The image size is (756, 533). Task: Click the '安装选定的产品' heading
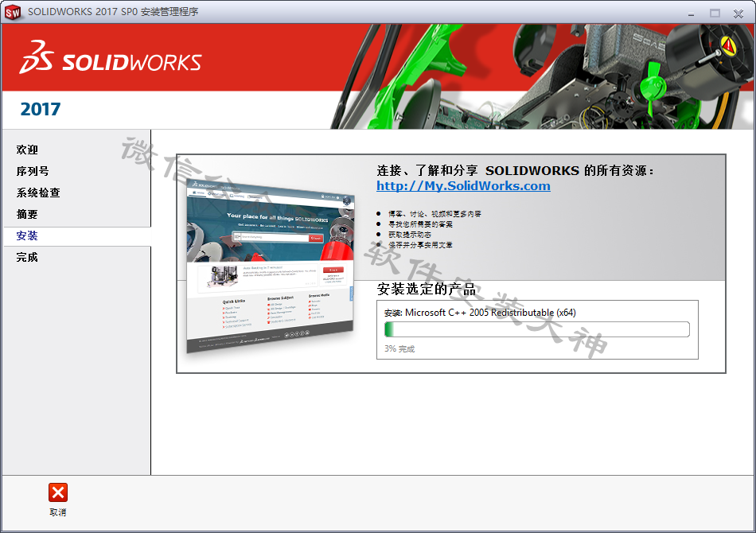427,289
